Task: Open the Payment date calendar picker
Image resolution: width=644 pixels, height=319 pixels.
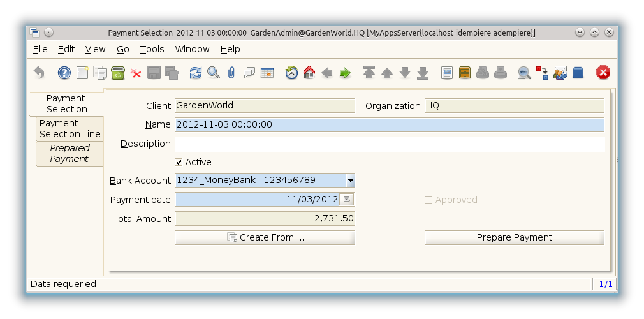Action: pos(346,200)
